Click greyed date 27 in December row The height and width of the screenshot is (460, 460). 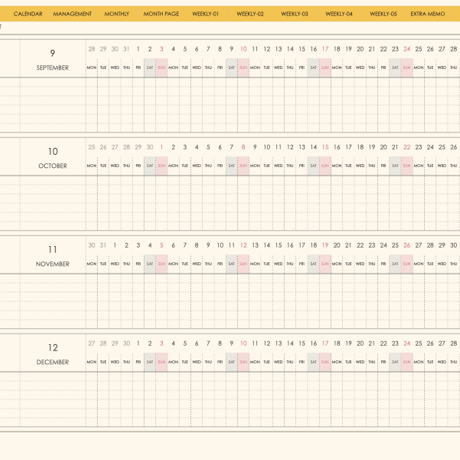92,343
